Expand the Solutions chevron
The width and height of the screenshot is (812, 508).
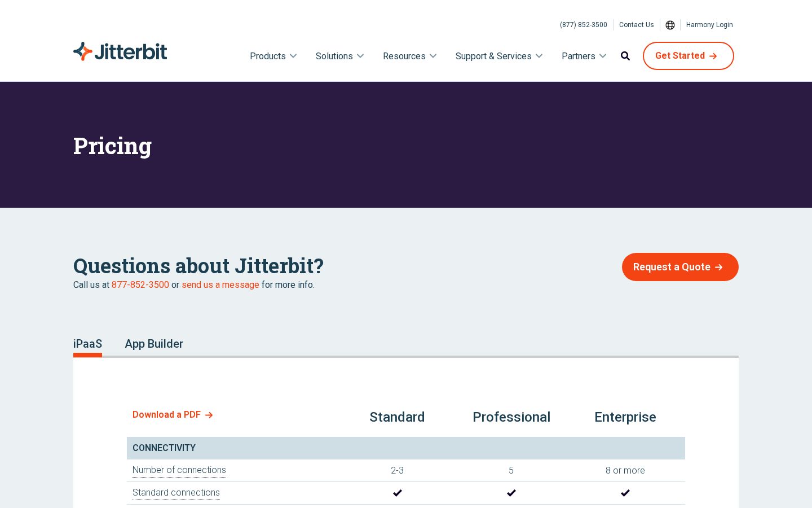[x=360, y=56]
